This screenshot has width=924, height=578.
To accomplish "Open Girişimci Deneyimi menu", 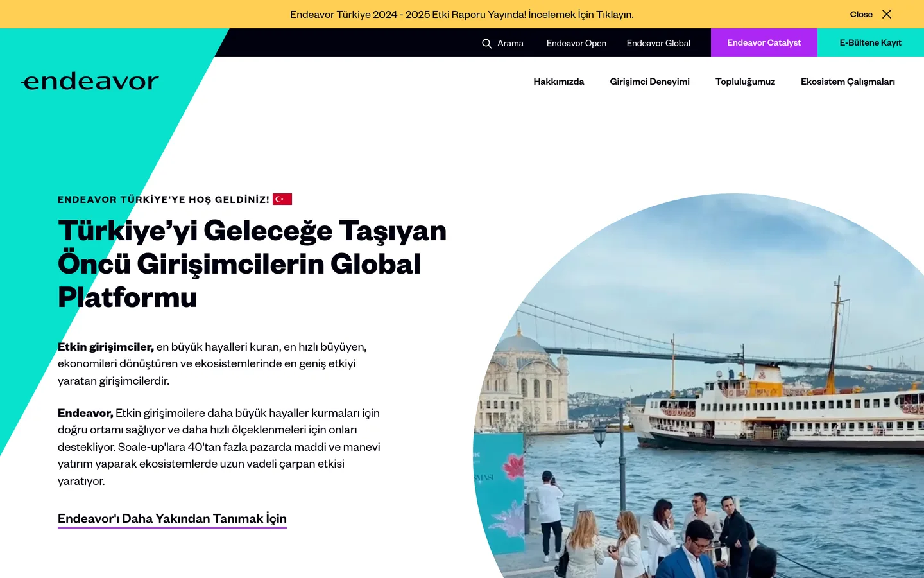I will 649,82.
